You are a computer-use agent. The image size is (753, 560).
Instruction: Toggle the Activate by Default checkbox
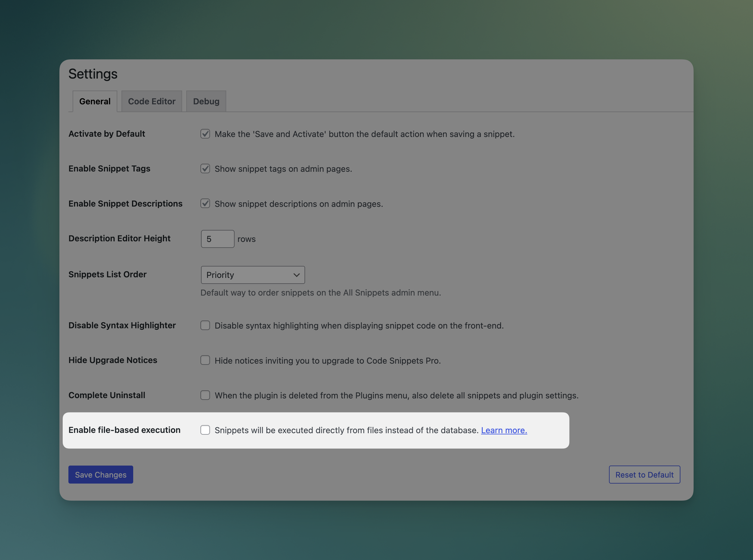(205, 134)
